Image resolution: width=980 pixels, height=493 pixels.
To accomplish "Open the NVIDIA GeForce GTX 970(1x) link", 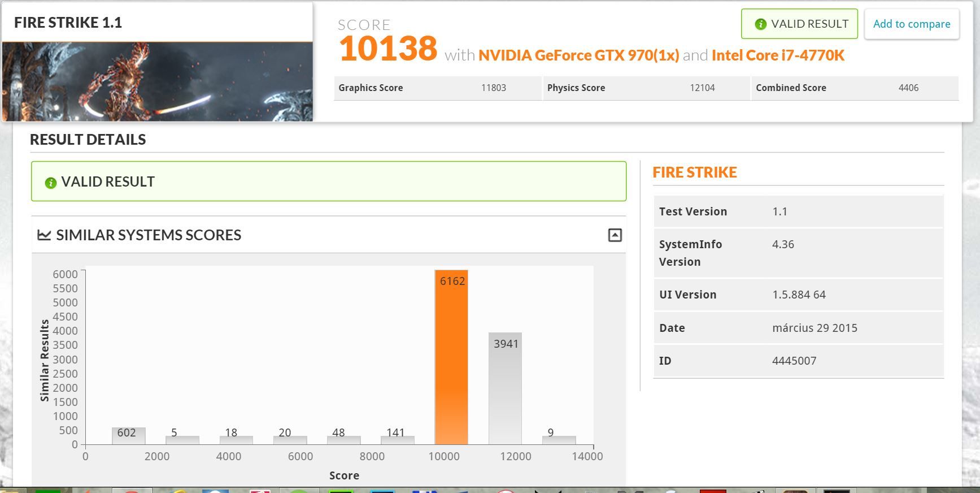I will tap(578, 55).
